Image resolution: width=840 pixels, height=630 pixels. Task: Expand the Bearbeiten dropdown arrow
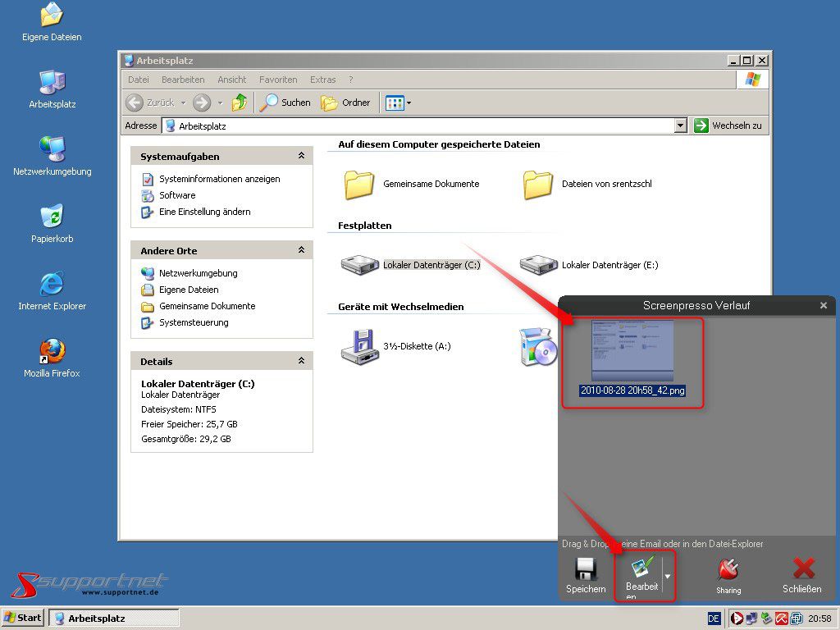[x=667, y=576]
